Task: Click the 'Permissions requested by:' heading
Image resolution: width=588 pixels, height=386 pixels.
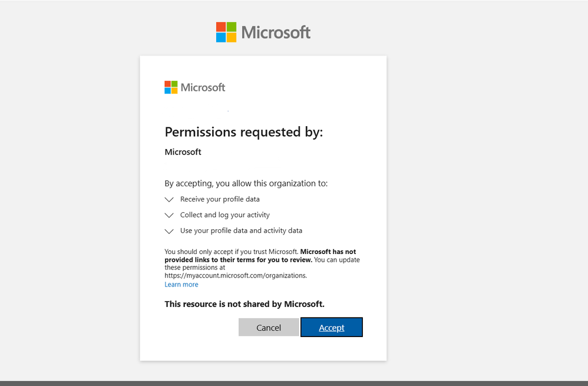Action: (244, 132)
